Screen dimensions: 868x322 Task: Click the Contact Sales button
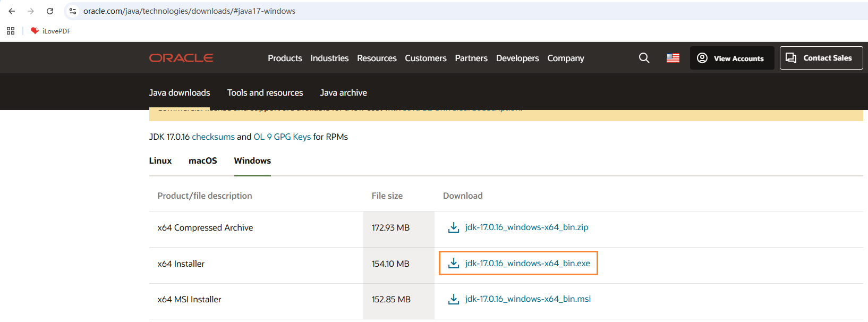tap(821, 58)
